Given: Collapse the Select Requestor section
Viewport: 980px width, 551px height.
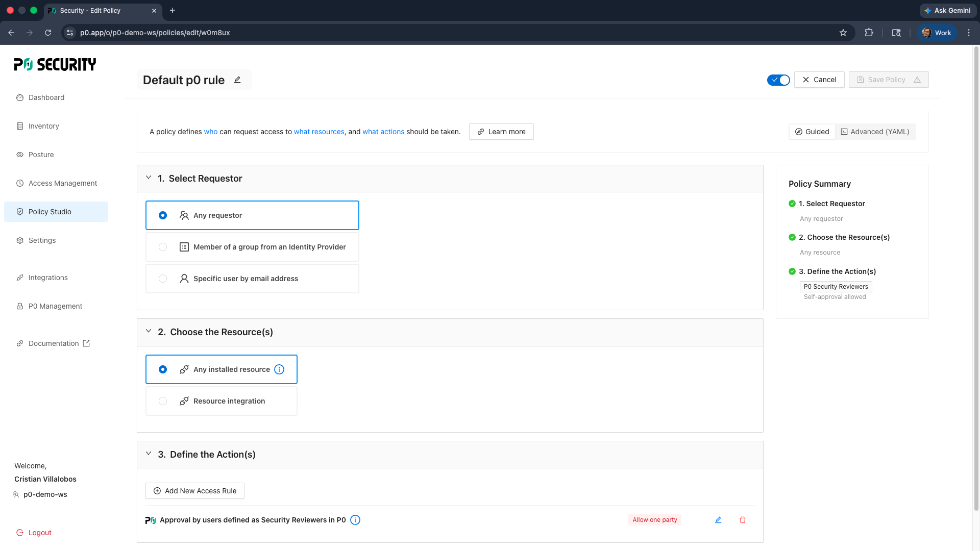Looking at the screenshot, I should 149,178.
